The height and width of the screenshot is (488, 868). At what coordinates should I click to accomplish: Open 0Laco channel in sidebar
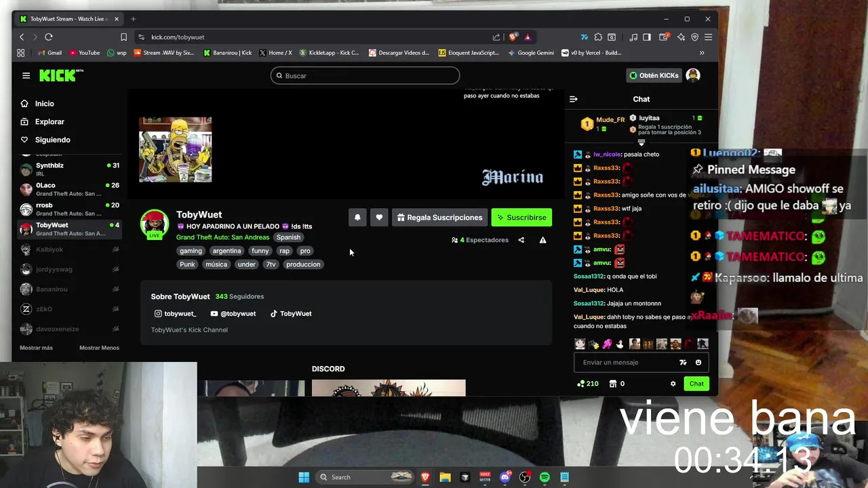pyautogui.click(x=69, y=189)
